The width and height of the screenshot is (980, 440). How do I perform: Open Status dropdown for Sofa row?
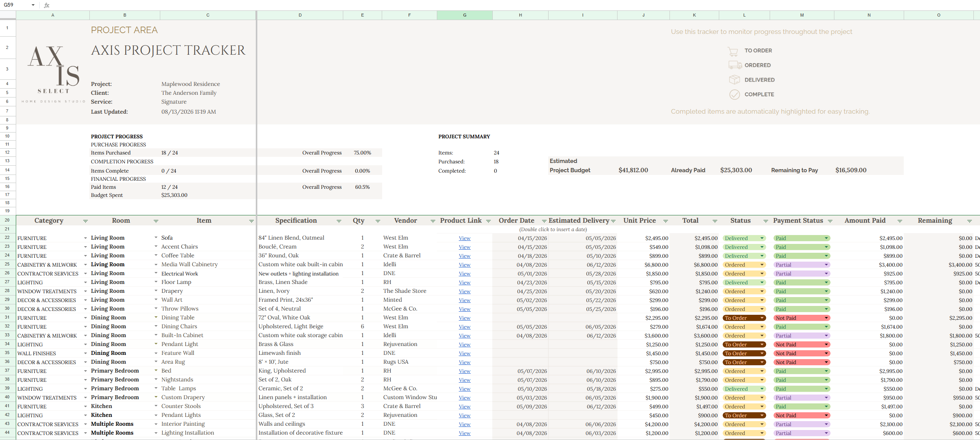click(762, 238)
